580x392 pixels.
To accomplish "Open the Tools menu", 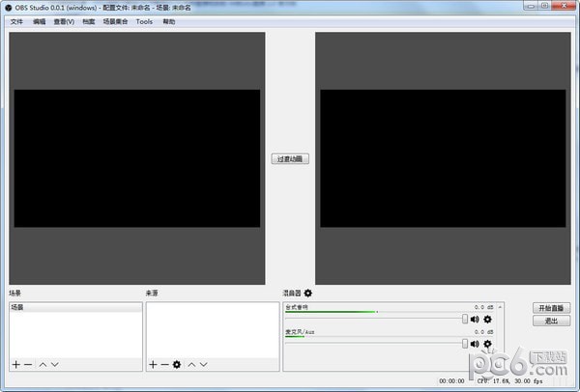I will coord(144,22).
